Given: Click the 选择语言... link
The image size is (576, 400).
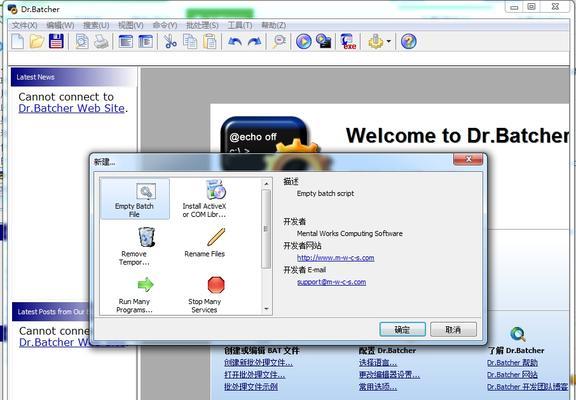Looking at the screenshot, I should click(378, 363).
